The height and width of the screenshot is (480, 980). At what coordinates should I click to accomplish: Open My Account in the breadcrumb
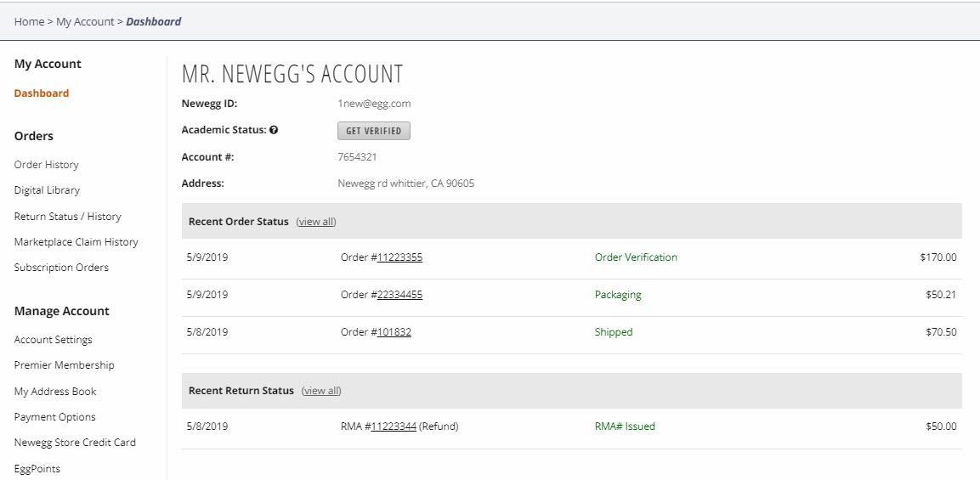[x=85, y=21]
